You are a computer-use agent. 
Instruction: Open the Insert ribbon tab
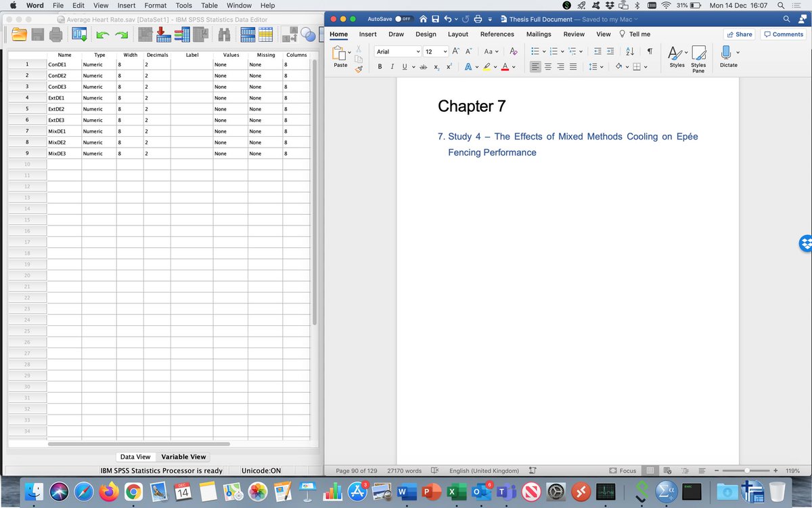click(368, 34)
